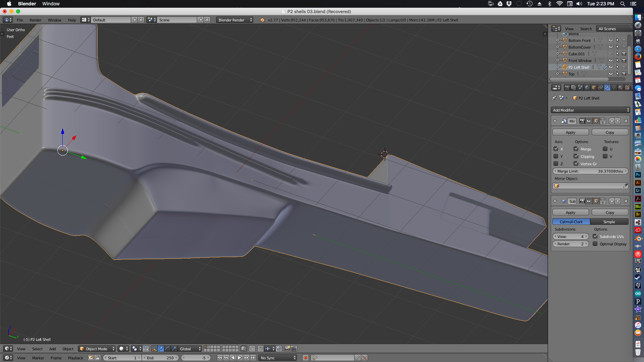The width and height of the screenshot is (644, 362).
Task: Collapse the Subsurf modifier panel triangle
Action: tap(555, 201)
